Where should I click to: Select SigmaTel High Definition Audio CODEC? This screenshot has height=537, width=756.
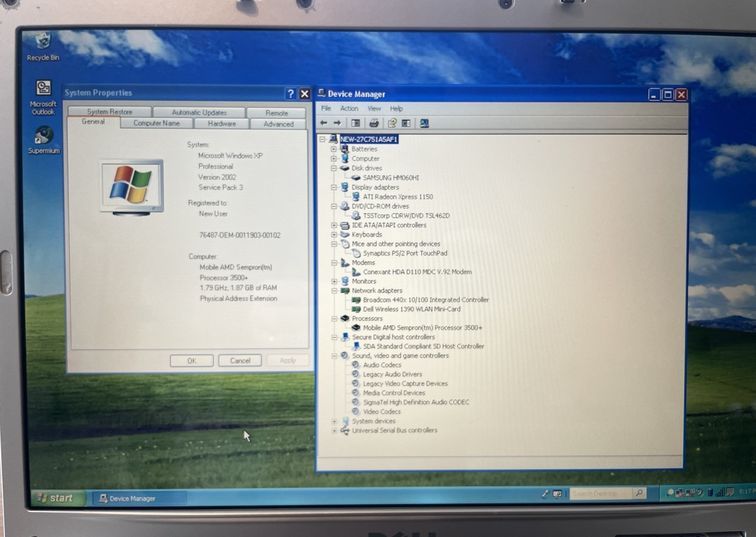[416, 402]
